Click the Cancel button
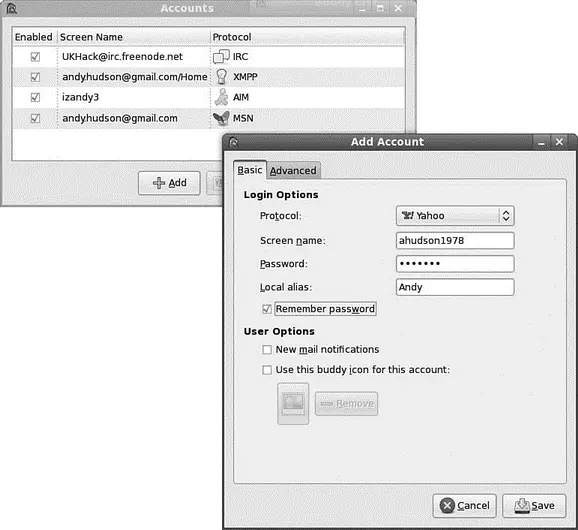 point(464,506)
